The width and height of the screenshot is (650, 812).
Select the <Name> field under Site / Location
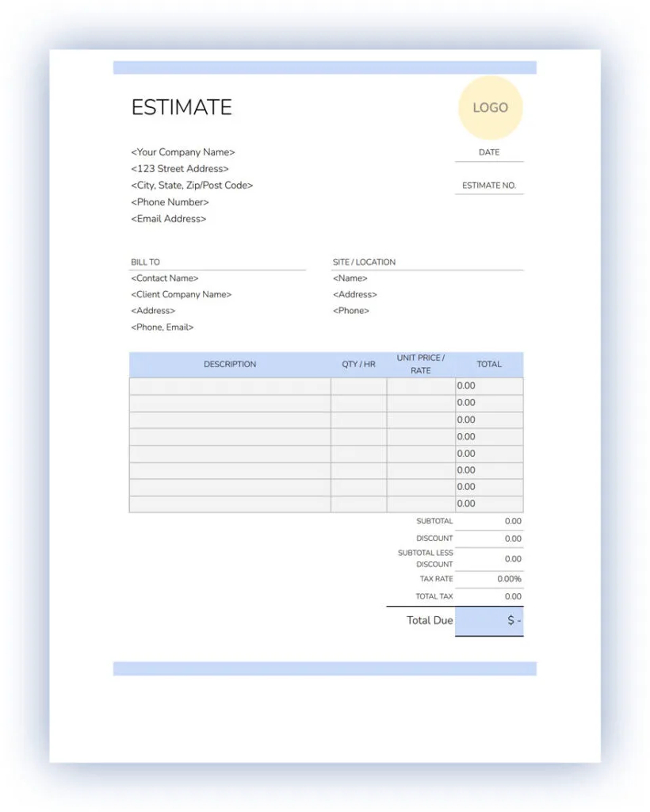tap(350, 278)
